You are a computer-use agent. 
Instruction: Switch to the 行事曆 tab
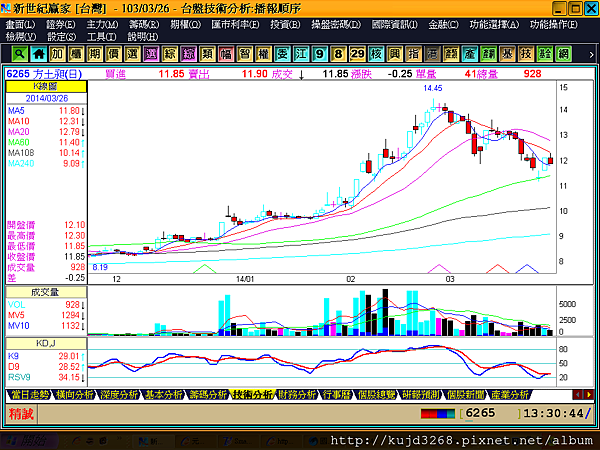coord(336,395)
